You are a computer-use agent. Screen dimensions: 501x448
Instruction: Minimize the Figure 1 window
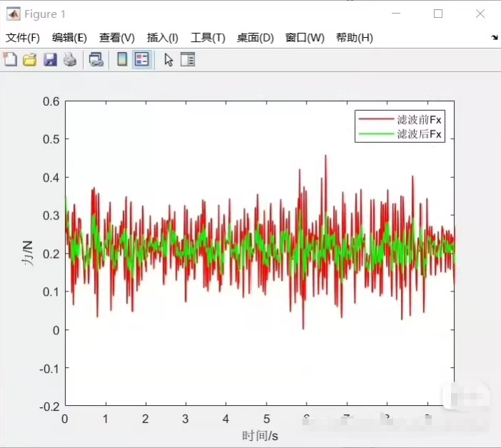pos(396,14)
